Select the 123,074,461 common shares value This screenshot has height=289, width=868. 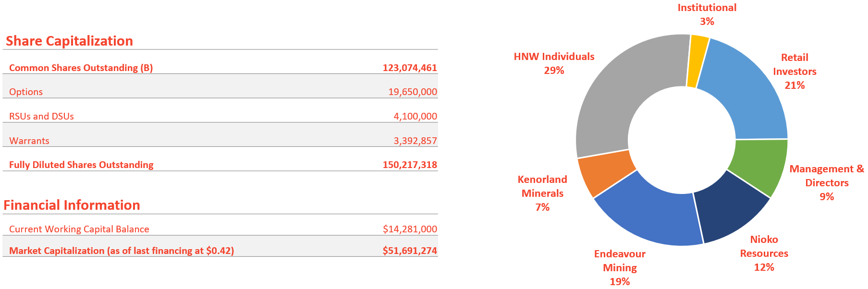click(410, 68)
